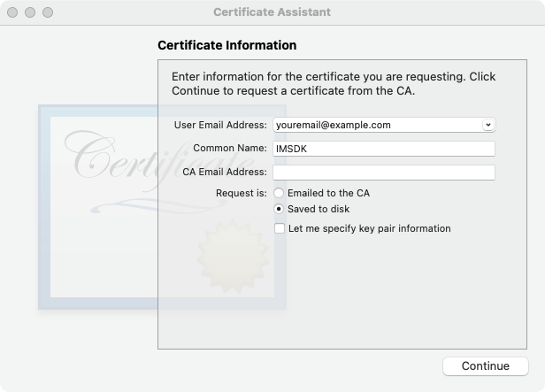545x392 pixels.
Task: Close the Certificate Assistant window
Action: click(12, 12)
